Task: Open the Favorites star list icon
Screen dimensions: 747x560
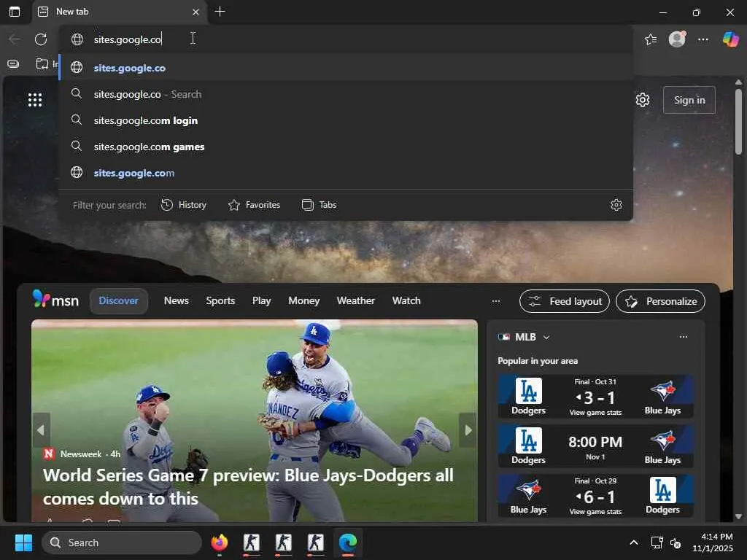Action: (651, 39)
